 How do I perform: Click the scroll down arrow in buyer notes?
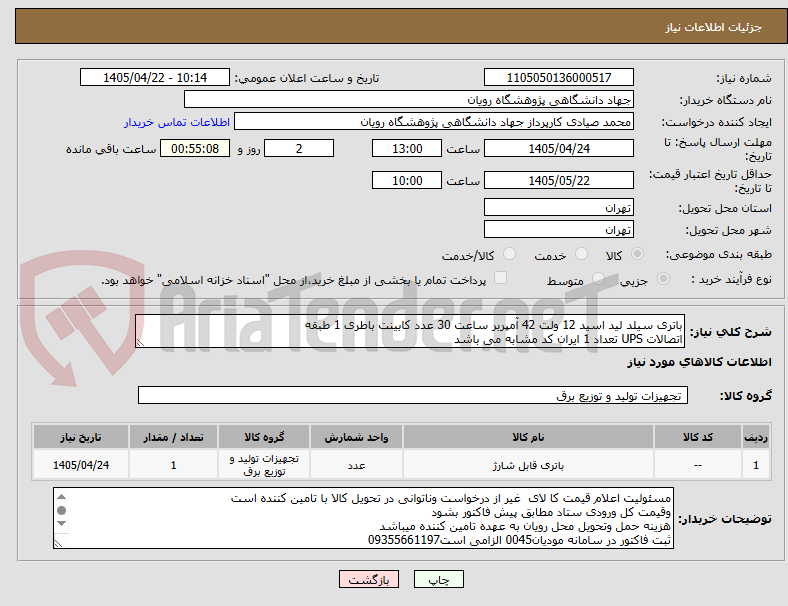[61, 524]
